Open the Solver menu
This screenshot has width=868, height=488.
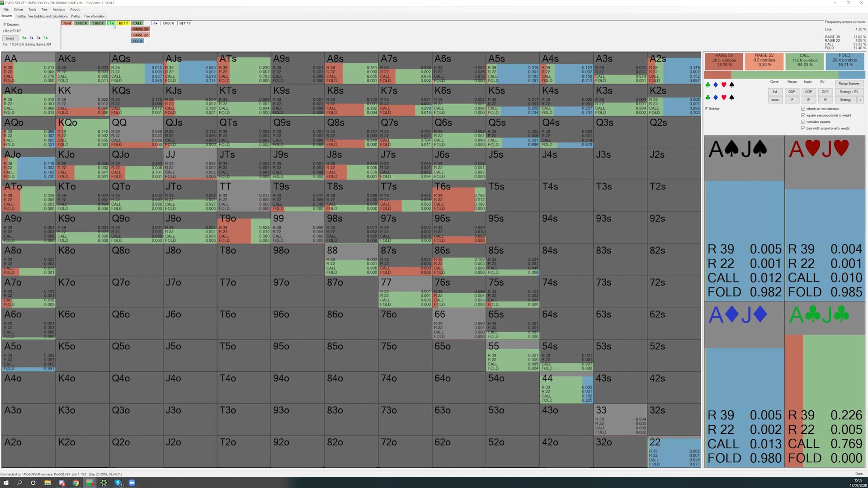tap(19, 9)
